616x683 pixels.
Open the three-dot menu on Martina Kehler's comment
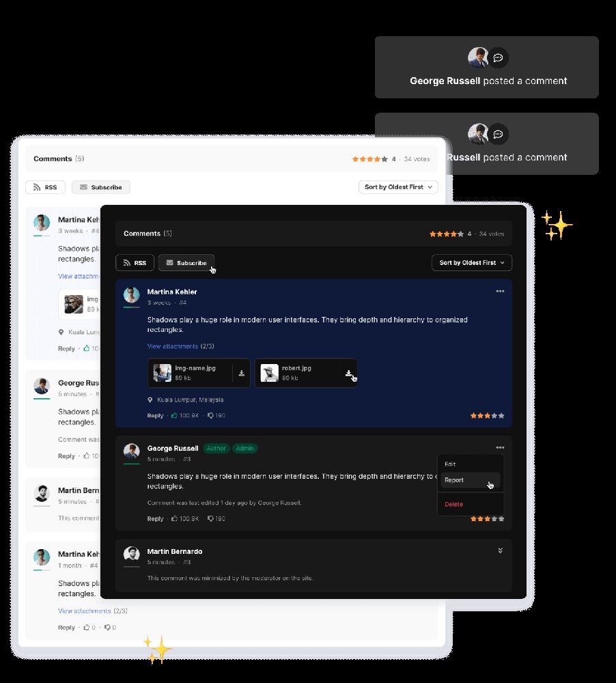[500, 291]
